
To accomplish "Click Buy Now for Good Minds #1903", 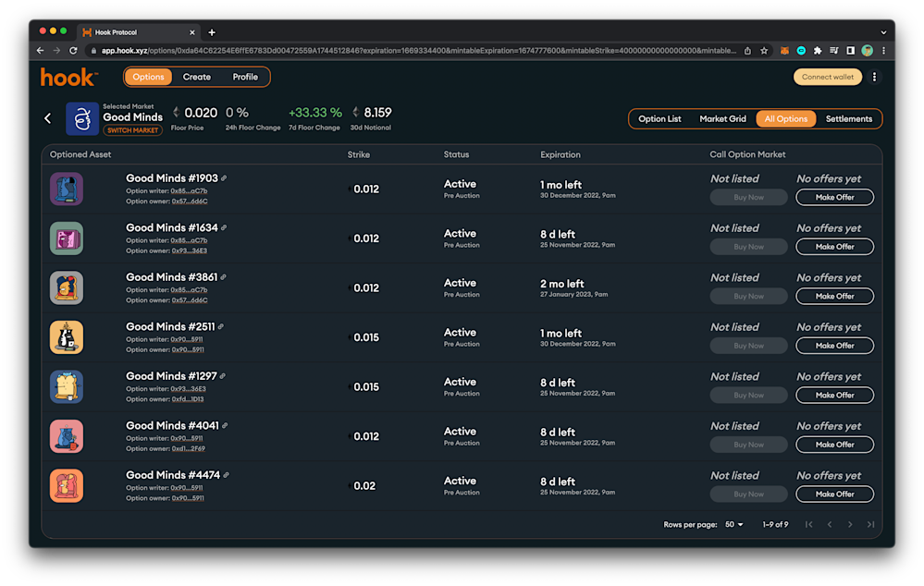I will [748, 197].
